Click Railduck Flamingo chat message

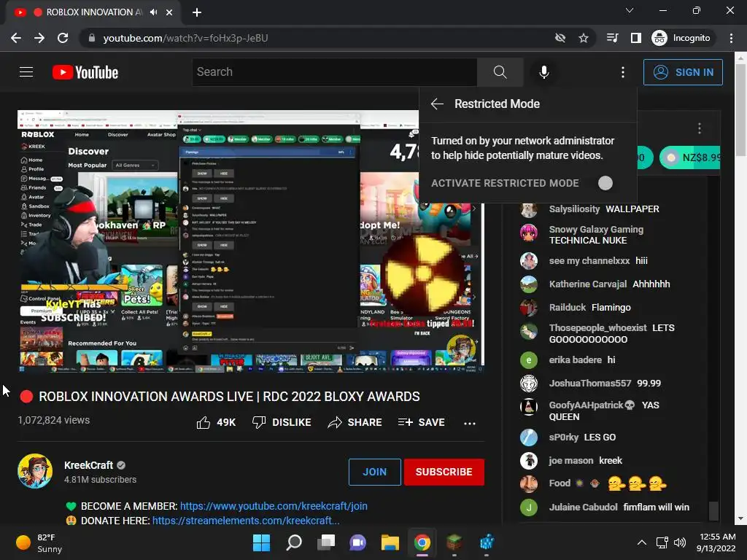click(x=589, y=308)
